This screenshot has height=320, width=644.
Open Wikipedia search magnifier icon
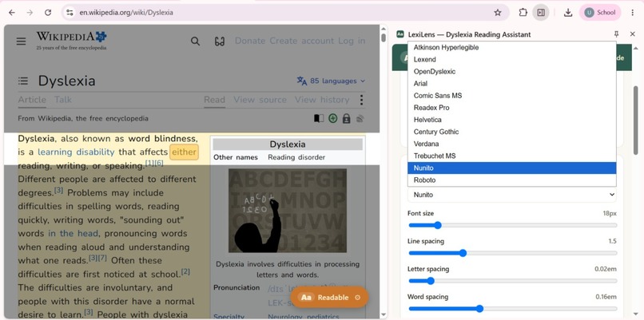196,41
